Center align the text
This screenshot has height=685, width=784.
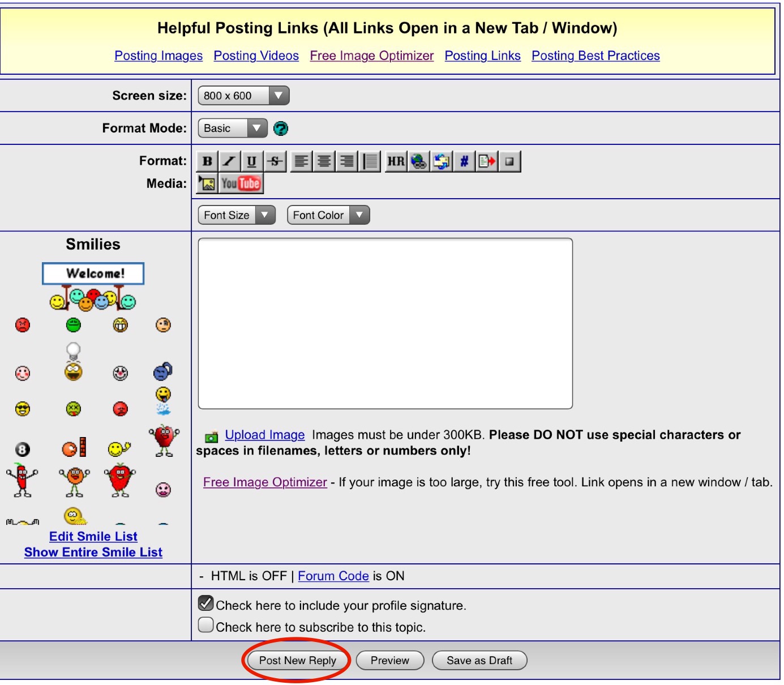pyautogui.click(x=324, y=161)
